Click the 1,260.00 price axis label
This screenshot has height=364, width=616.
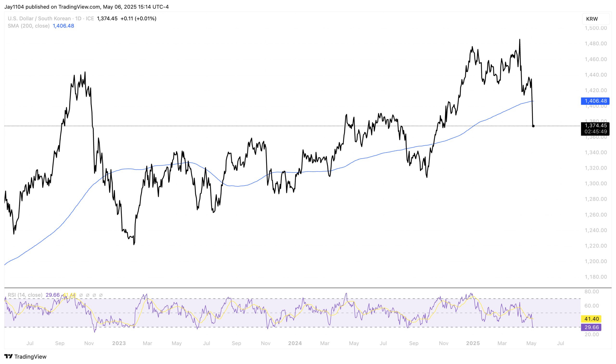596,215
